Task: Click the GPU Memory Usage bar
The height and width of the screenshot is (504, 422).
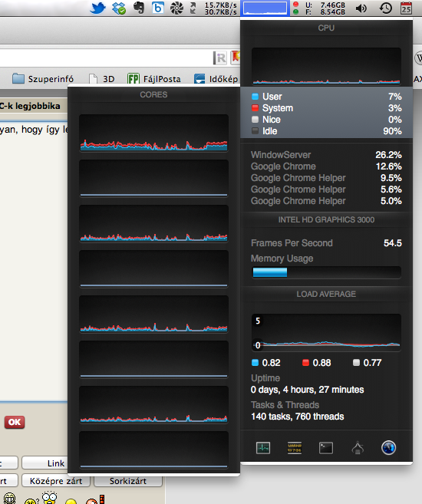Action: 327,272
